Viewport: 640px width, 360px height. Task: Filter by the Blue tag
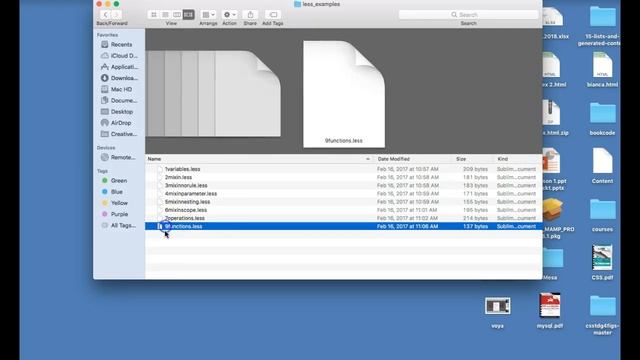click(113, 191)
